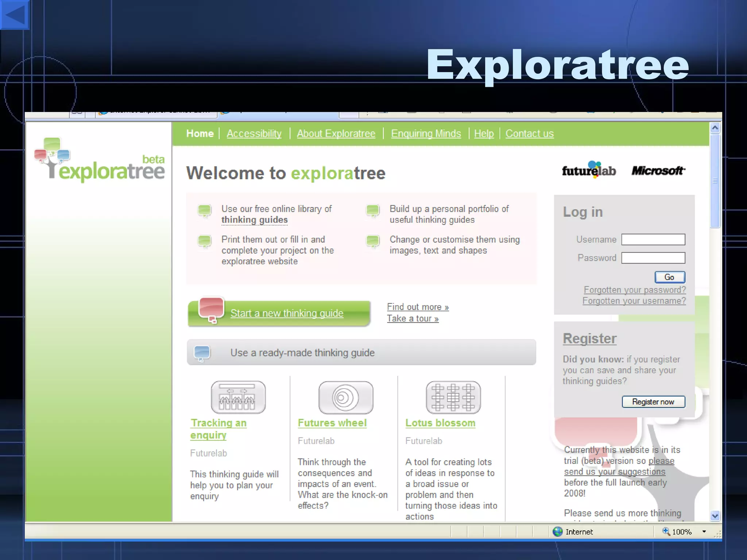
Task: Click Forgotten your password link
Action: coord(635,290)
